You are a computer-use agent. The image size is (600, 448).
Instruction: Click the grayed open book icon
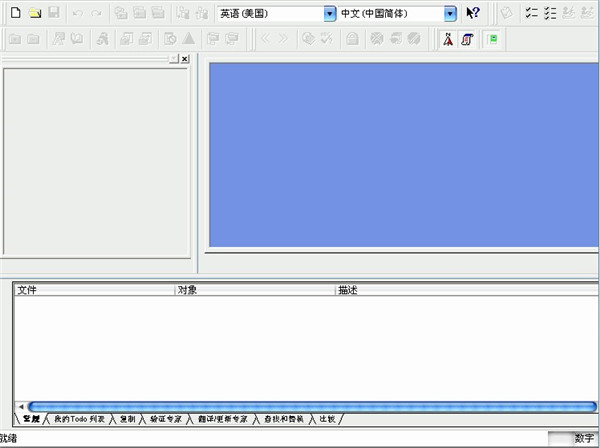pyautogui.click(x=77, y=39)
